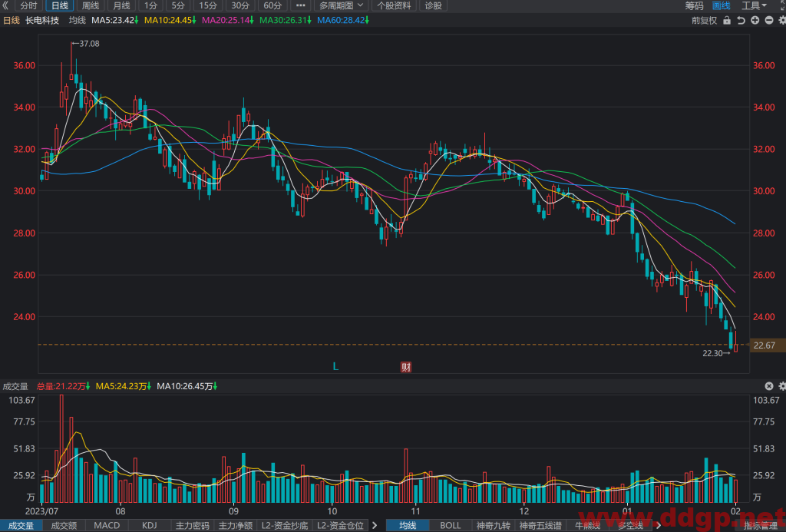The width and height of the screenshot is (786, 532).
Task: Switch to 主力净额 indicator tab
Action: [x=236, y=526]
